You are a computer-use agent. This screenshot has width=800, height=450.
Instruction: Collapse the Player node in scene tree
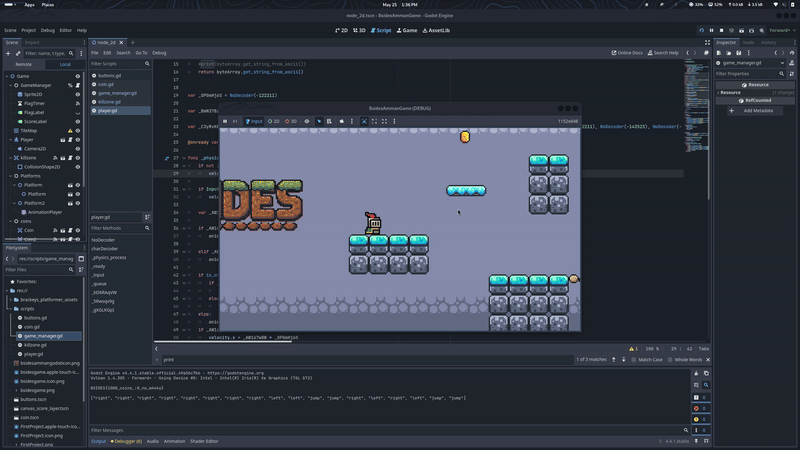pos(11,140)
